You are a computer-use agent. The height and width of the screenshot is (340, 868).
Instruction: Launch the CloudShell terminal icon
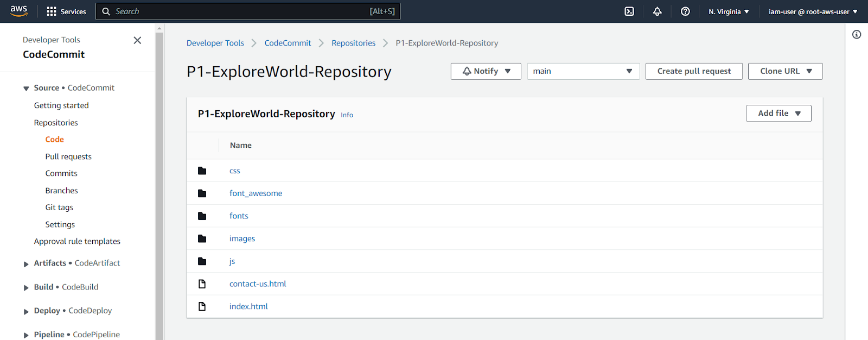(629, 11)
